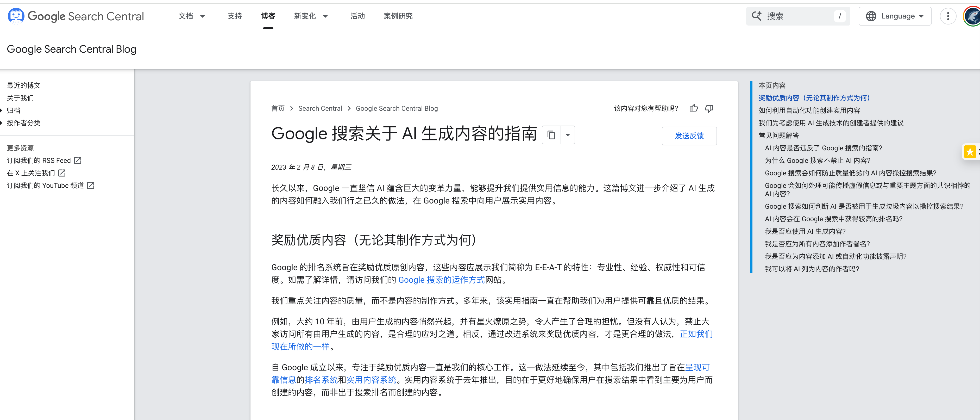The height and width of the screenshot is (420, 980).
Task: Click the 发送反馈 button
Action: 689,136
